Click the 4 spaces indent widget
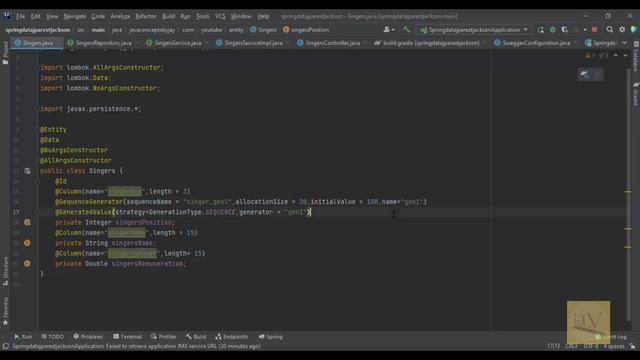Viewport: 640px width, 360px height. (614, 346)
